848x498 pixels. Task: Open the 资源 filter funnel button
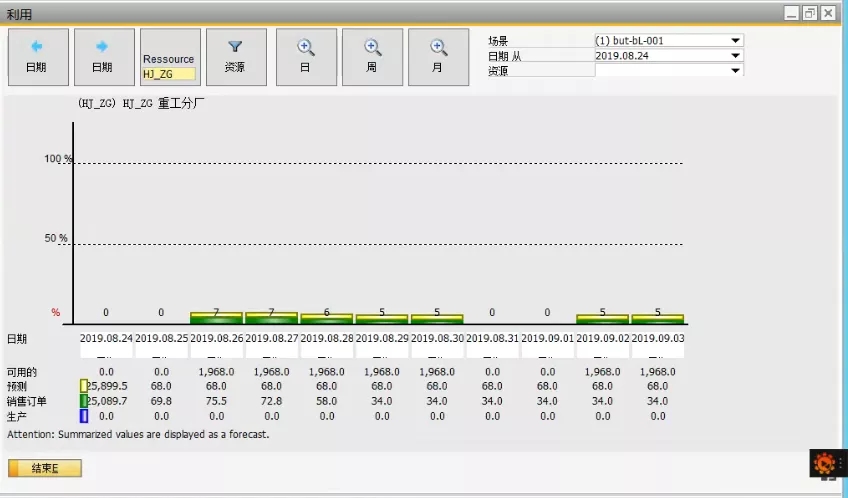point(236,57)
